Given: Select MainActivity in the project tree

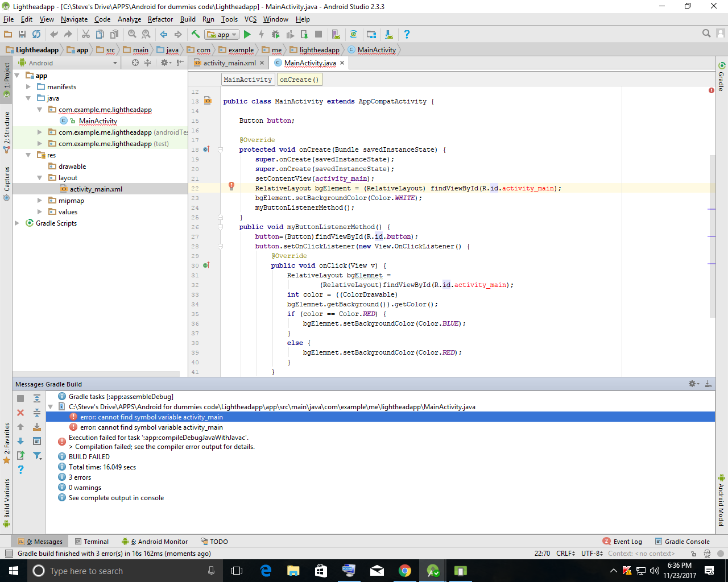Looking at the screenshot, I should [x=98, y=121].
